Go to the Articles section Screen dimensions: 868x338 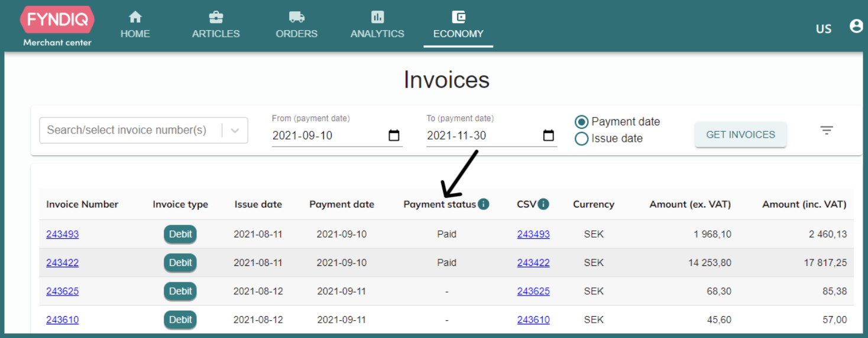216,25
